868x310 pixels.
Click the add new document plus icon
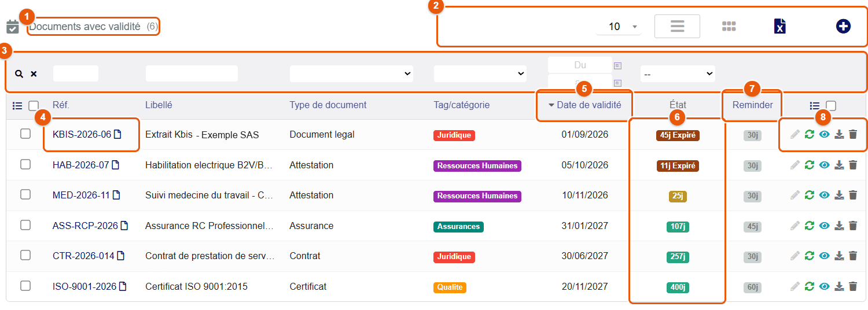[x=843, y=26]
